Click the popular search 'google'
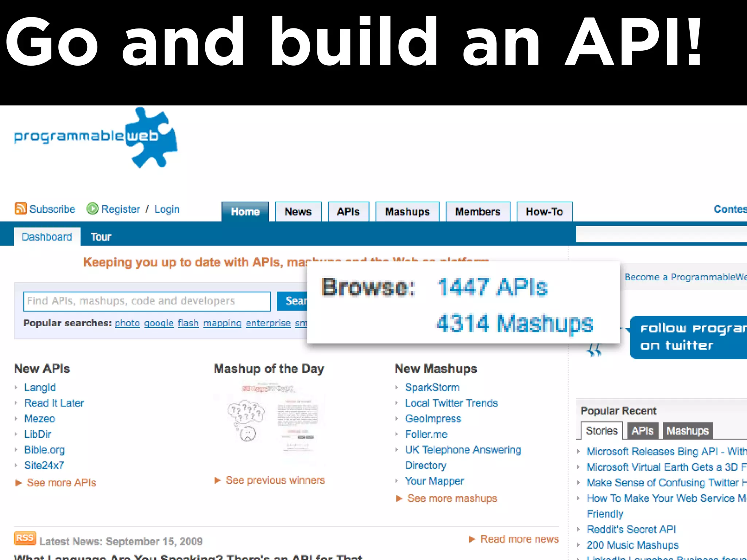 coord(159,323)
